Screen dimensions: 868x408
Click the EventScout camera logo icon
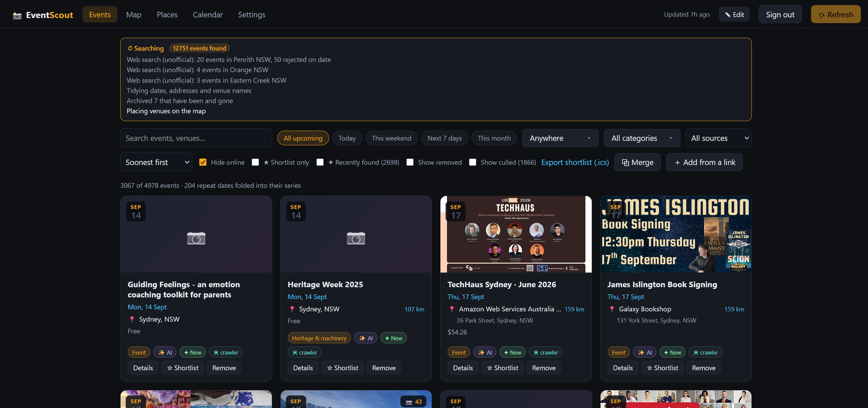pyautogui.click(x=17, y=15)
